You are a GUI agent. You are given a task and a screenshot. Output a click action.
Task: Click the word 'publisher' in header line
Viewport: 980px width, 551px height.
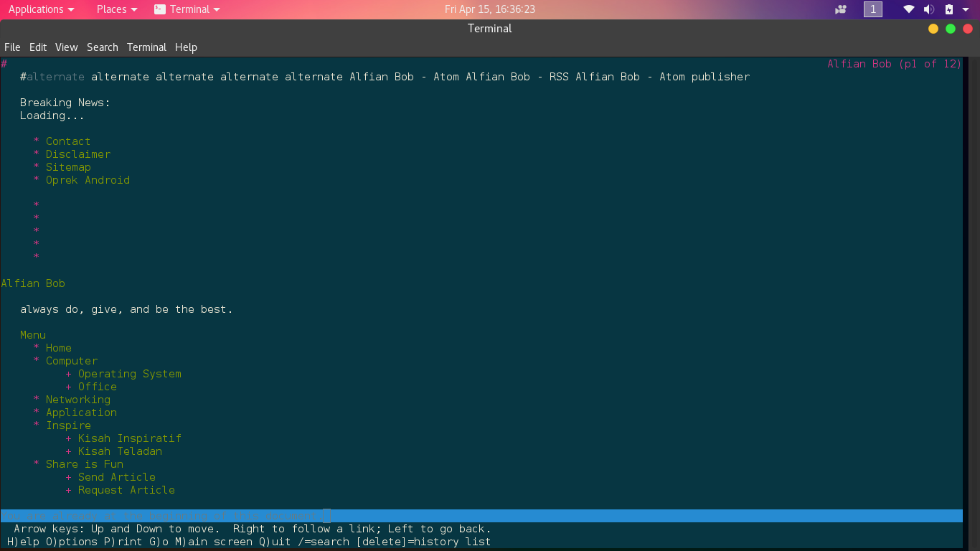click(720, 77)
